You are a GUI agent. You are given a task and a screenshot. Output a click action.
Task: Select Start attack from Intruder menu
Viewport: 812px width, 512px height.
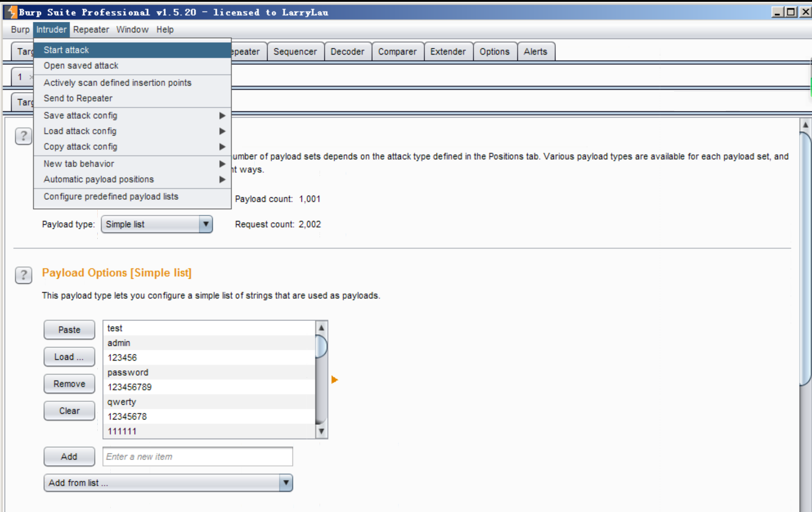tap(132, 50)
